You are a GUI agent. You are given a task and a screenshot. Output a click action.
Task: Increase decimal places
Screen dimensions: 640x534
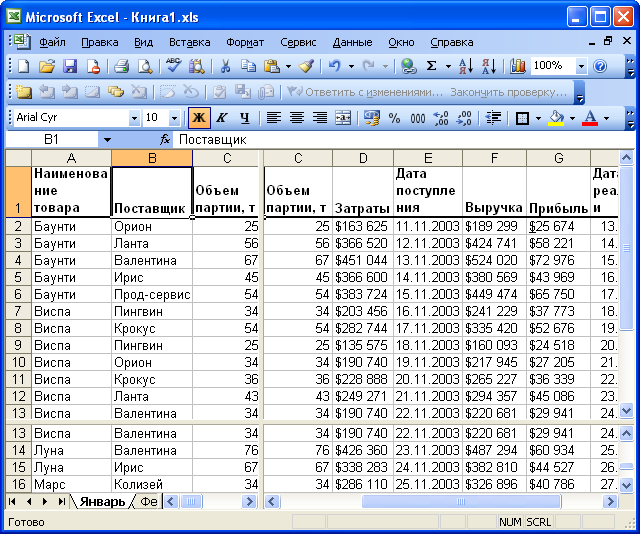tap(441, 118)
